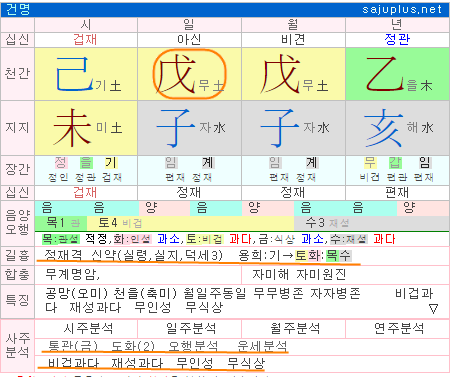
Task: Click the 합충 row label
Action: click(x=17, y=274)
